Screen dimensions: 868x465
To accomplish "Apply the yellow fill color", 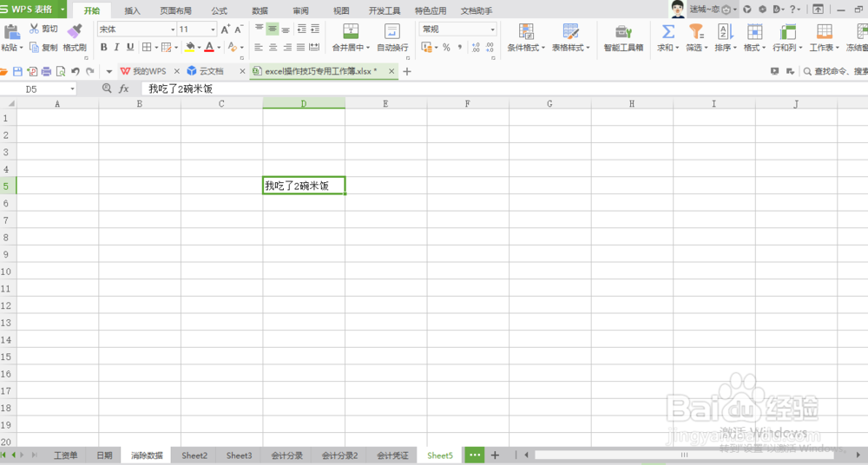I will point(190,48).
